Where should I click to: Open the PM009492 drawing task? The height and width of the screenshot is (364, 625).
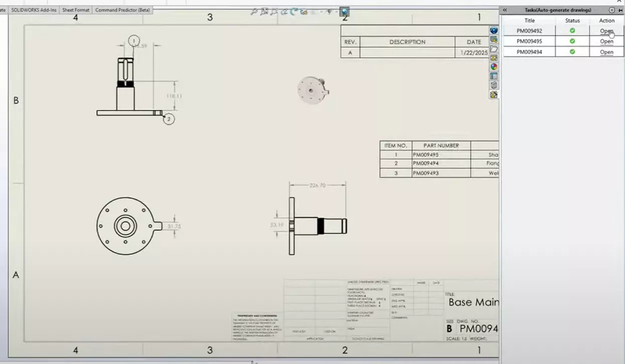606,31
